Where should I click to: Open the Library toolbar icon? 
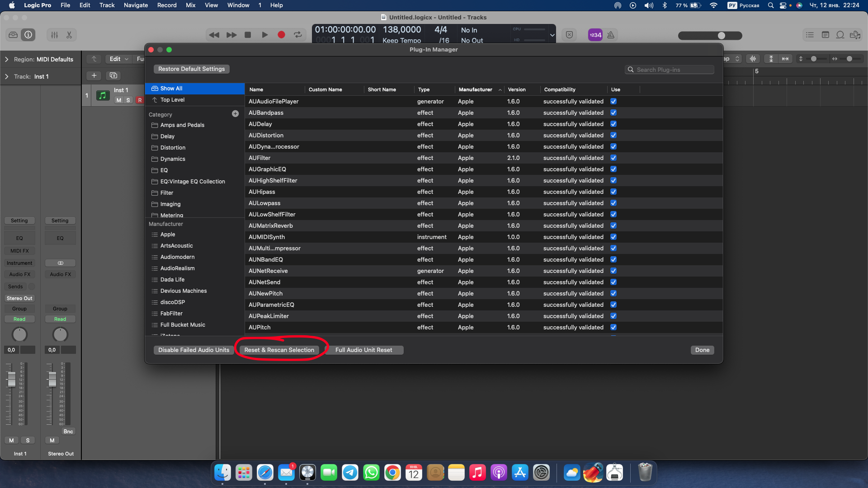(13, 35)
